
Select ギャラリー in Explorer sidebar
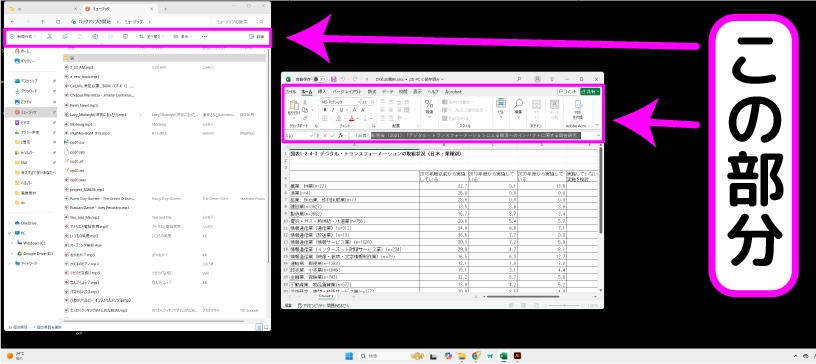(24, 61)
